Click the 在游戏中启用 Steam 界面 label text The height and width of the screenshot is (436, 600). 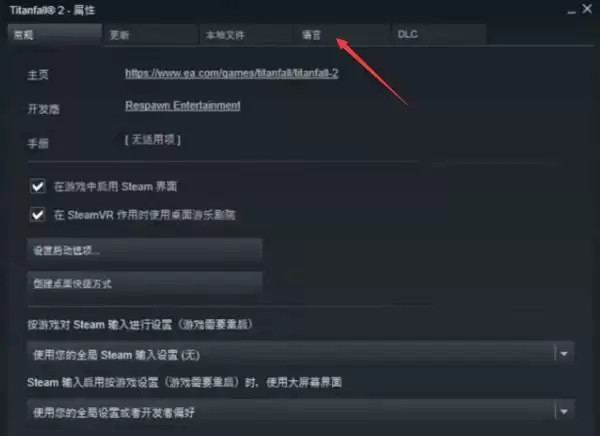[x=115, y=187]
